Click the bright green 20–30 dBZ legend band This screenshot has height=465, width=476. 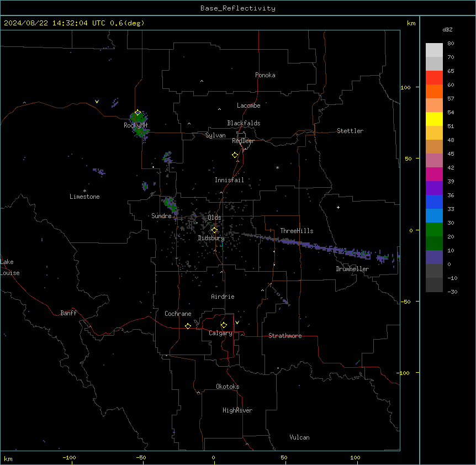(x=434, y=230)
